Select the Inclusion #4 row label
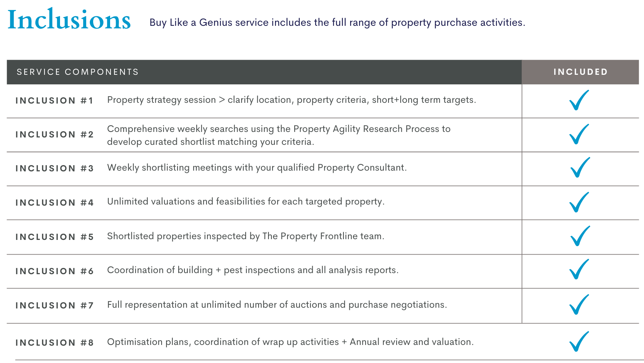This screenshot has height=363, width=644. tap(54, 203)
